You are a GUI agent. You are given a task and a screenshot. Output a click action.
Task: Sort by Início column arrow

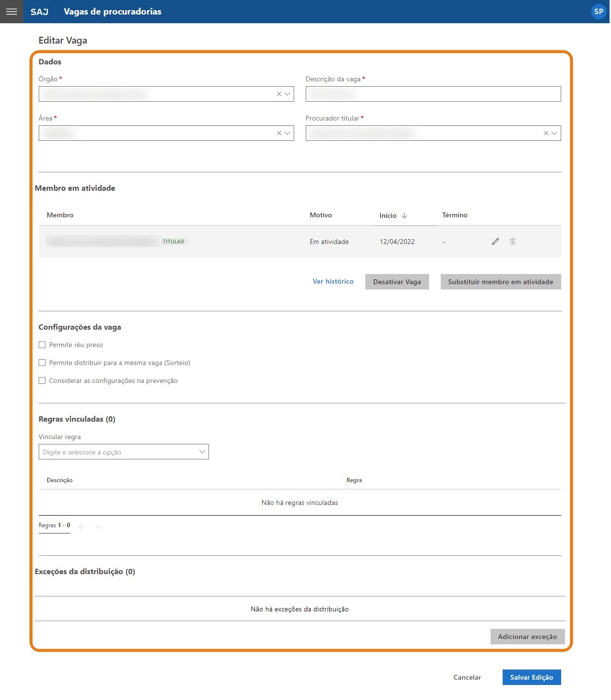pyautogui.click(x=404, y=215)
